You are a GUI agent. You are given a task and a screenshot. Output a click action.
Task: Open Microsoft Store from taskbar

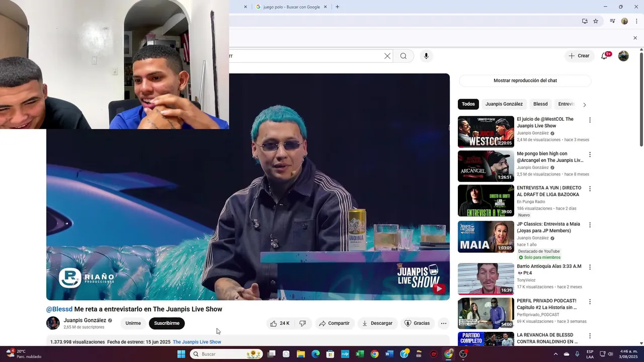point(331,354)
